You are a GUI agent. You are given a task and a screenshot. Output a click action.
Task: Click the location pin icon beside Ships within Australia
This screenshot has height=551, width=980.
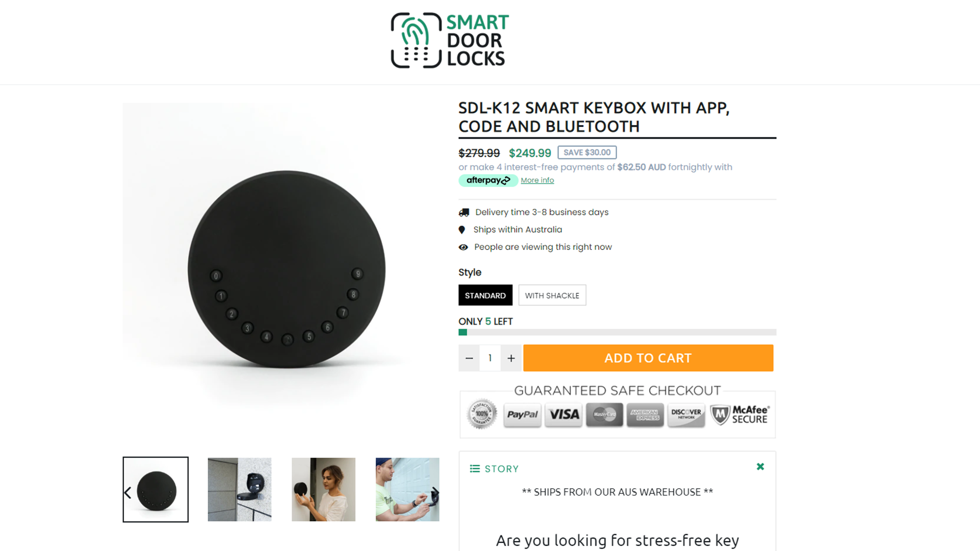click(x=462, y=230)
